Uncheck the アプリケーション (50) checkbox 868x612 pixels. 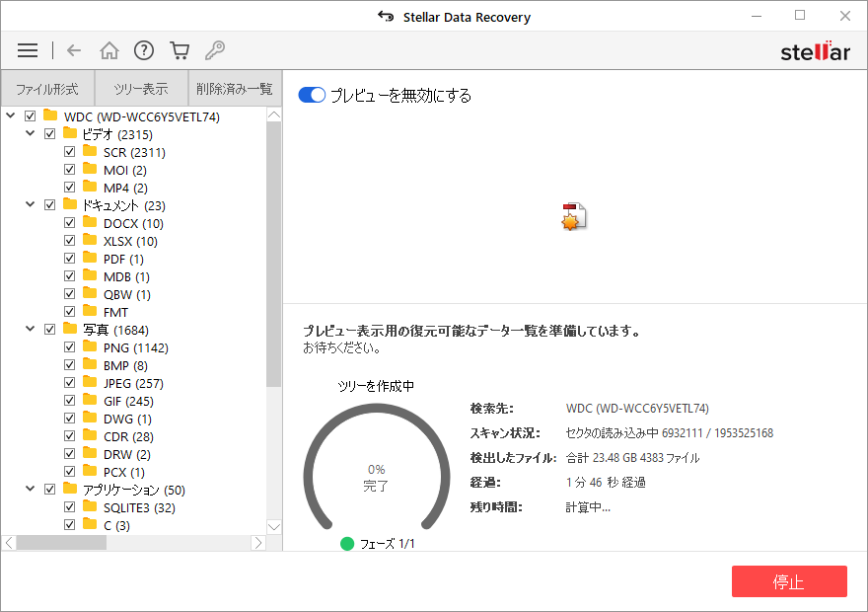(x=50, y=490)
